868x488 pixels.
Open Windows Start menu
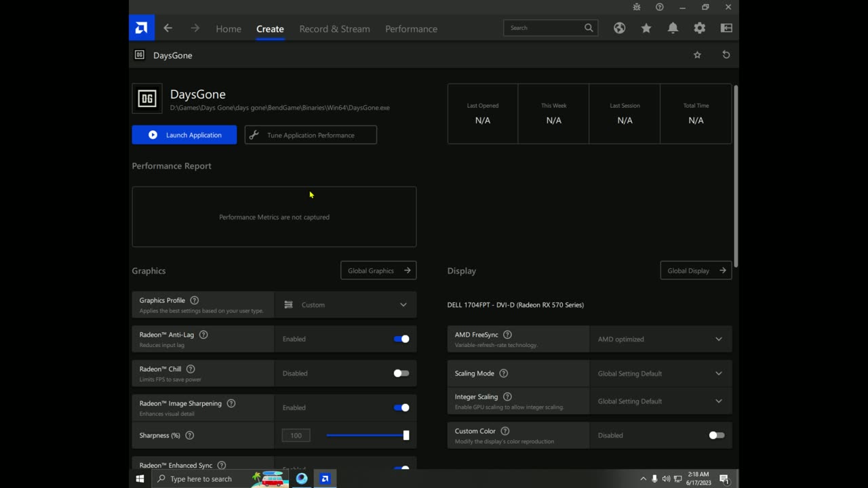tap(140, 479)
